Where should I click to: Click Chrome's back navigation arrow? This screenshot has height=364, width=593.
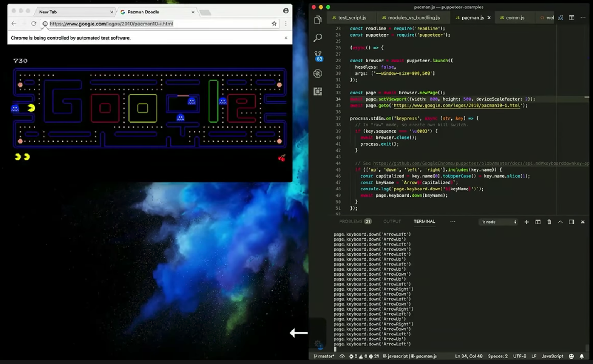point(14,24)
